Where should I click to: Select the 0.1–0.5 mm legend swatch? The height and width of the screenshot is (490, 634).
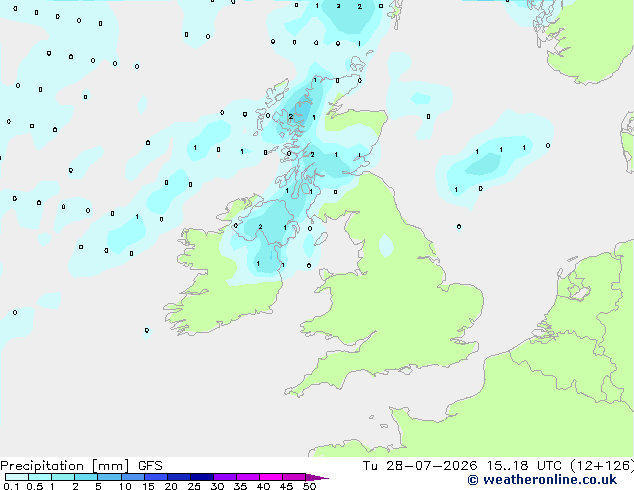pos(17,477)
